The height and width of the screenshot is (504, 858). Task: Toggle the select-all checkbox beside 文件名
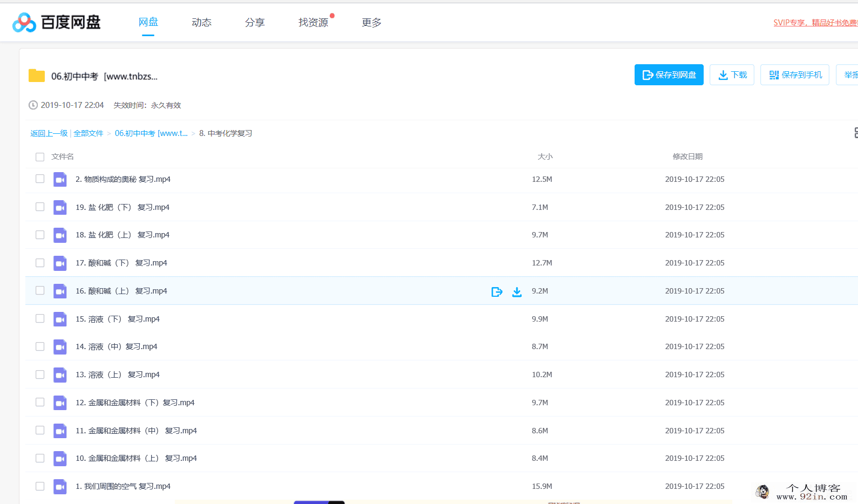[x=40, y=157]
